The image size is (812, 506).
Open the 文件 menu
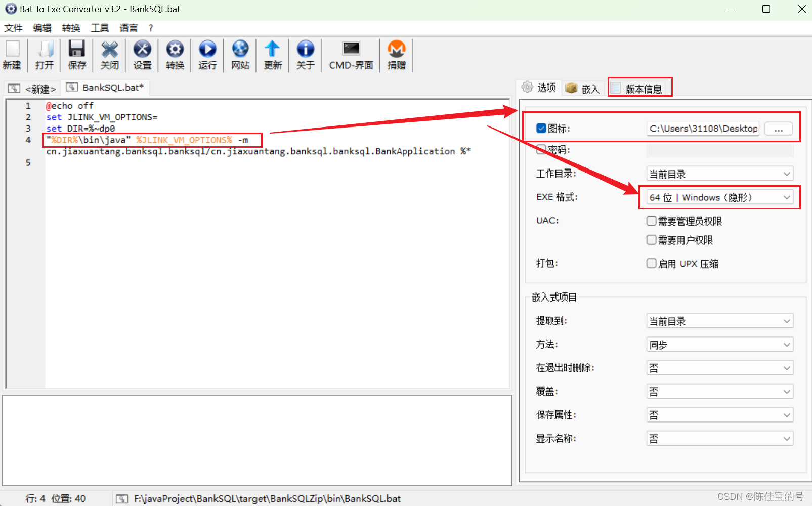(13, 28)
